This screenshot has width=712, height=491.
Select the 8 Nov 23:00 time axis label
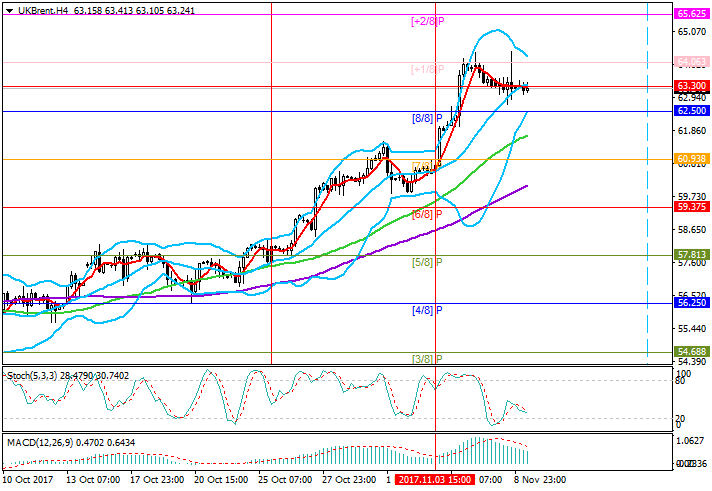537,481
